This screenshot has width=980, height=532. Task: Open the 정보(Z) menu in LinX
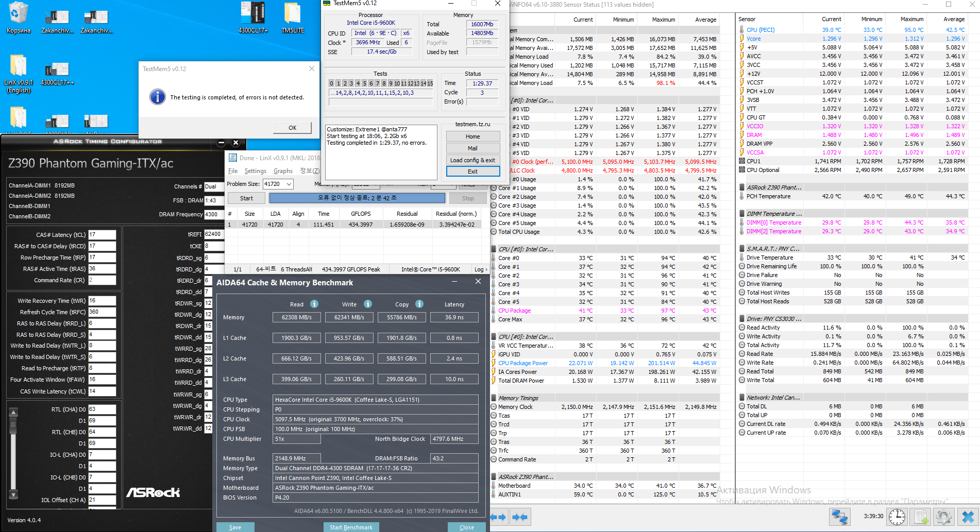click(x=310, y=171)
